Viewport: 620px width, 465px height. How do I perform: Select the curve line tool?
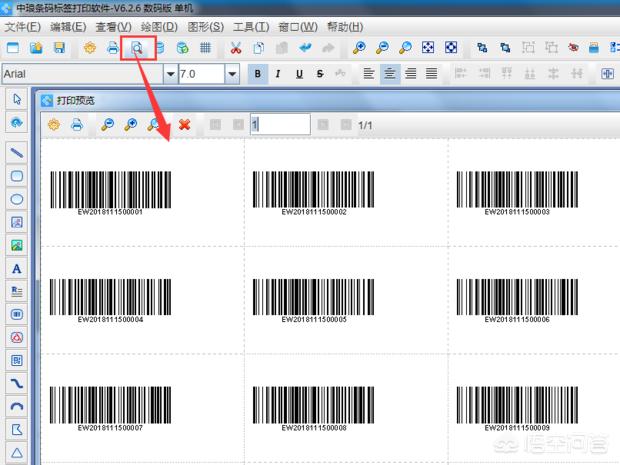point(17,383)
